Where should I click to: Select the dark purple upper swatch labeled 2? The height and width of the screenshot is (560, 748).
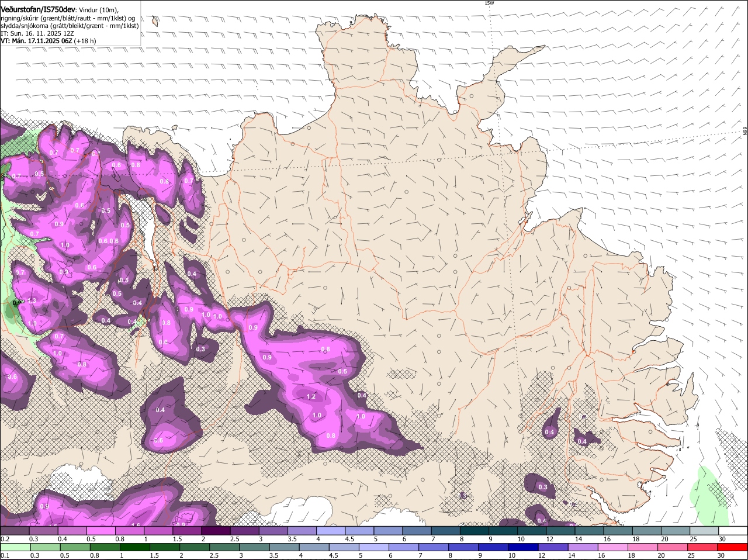click(216, 531)
